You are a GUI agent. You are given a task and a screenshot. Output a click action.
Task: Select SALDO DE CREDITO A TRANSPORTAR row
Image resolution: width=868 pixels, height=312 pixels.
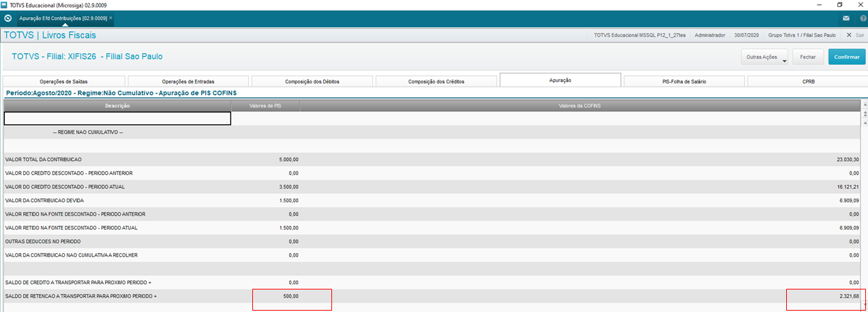(432, 282)
